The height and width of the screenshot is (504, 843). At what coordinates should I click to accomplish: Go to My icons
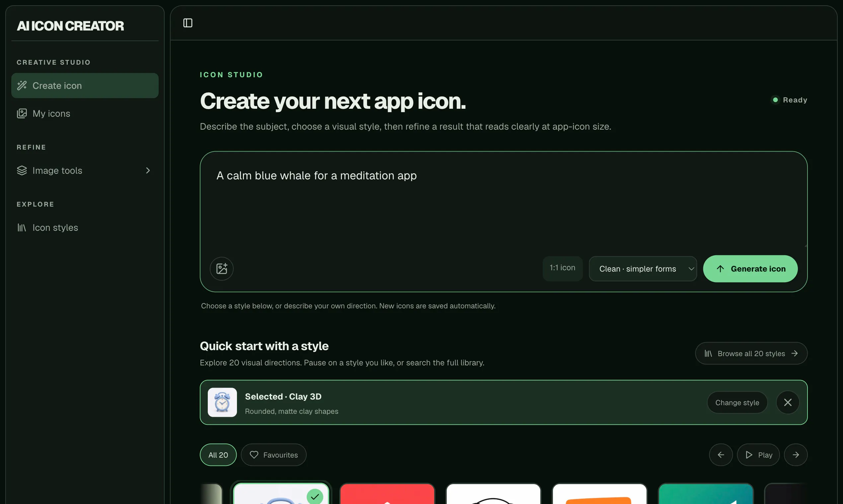tap(85, 113)
